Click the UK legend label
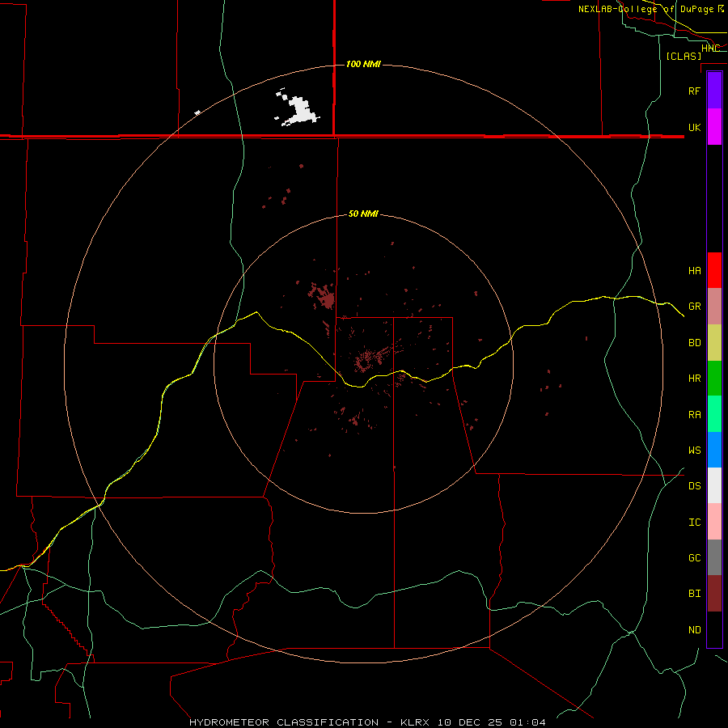Screen dimensions: 728x728 coord(694,127)
